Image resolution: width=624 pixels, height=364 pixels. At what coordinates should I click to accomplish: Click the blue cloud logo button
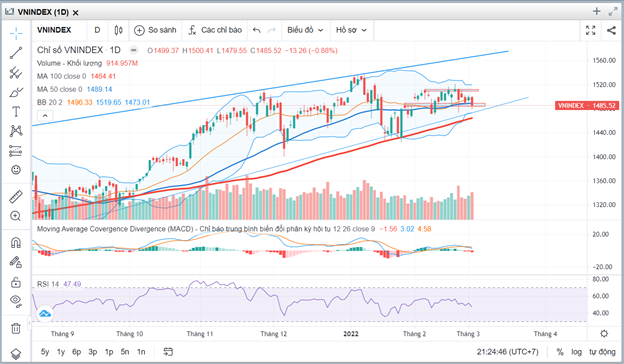point(45,314)
